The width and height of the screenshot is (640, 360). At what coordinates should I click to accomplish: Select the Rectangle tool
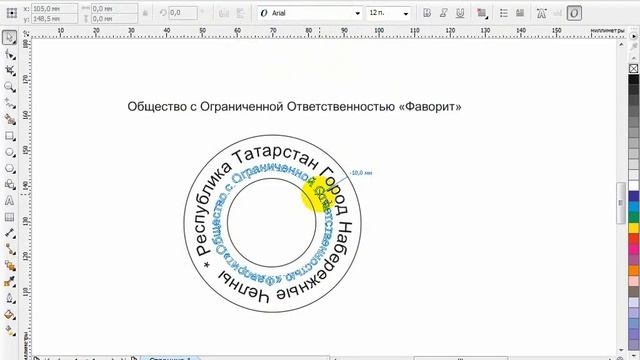[x=9, y=136]
